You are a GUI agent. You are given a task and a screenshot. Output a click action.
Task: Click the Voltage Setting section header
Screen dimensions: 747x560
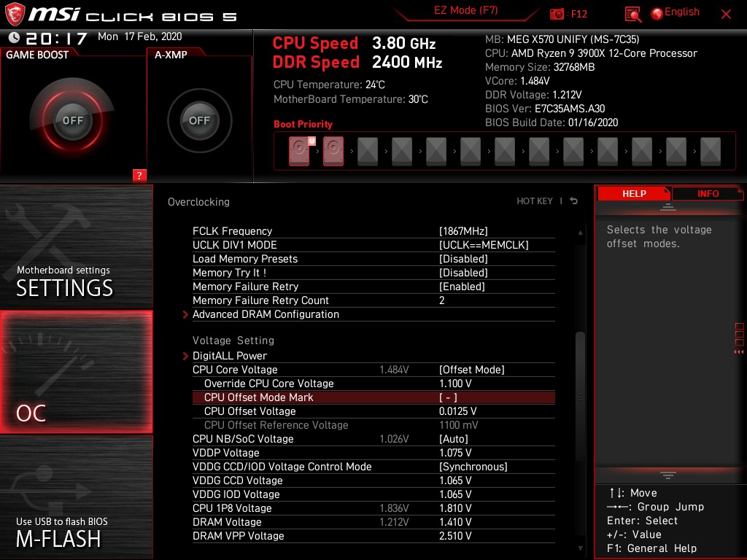233,341
